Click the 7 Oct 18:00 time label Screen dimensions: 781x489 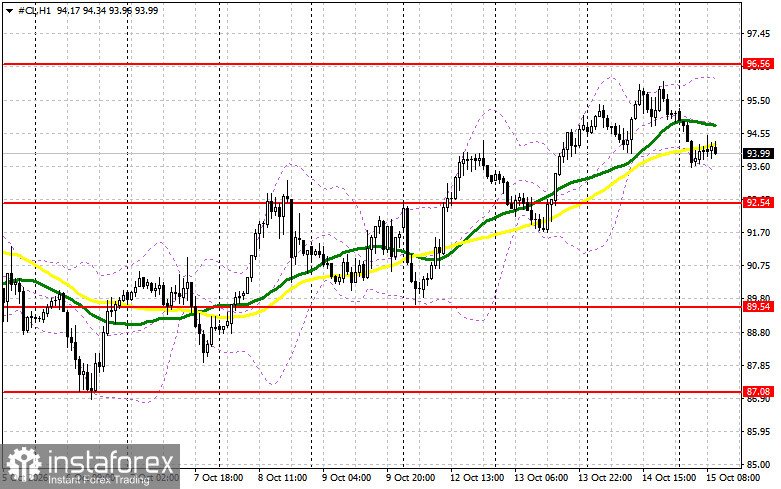pos(218,478)
